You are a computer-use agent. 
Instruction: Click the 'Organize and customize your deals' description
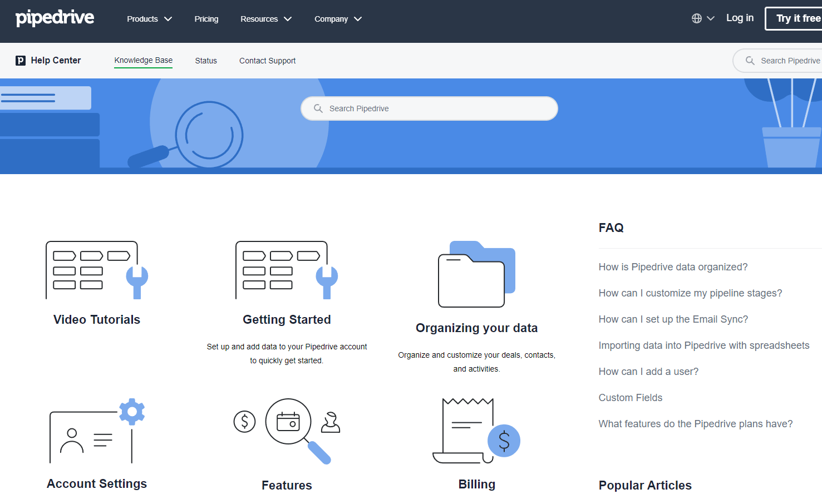coord(477,362)
